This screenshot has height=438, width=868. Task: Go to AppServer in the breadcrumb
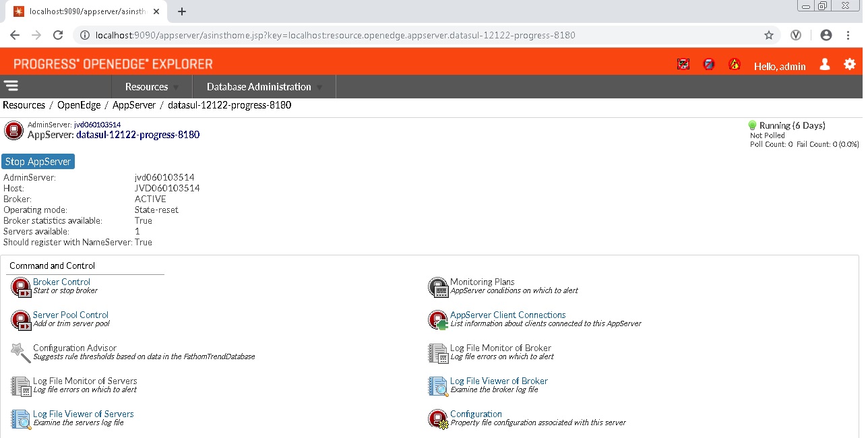coord(134,105)
